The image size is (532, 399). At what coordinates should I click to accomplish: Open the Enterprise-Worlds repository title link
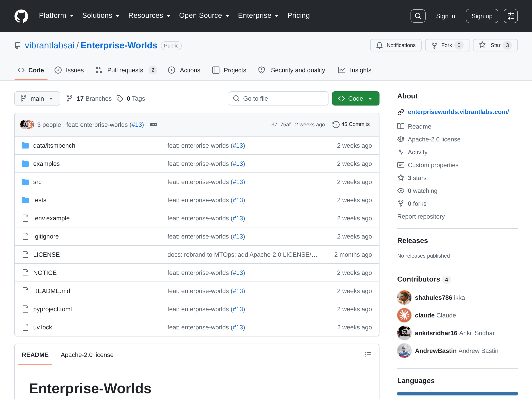click(x=119, y=45)
